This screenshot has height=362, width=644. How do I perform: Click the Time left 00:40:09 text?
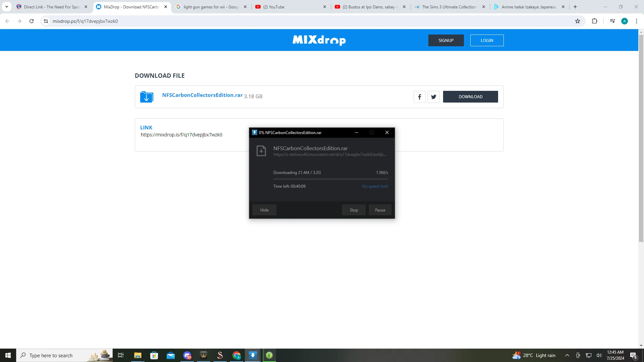(x=289, y=186)
